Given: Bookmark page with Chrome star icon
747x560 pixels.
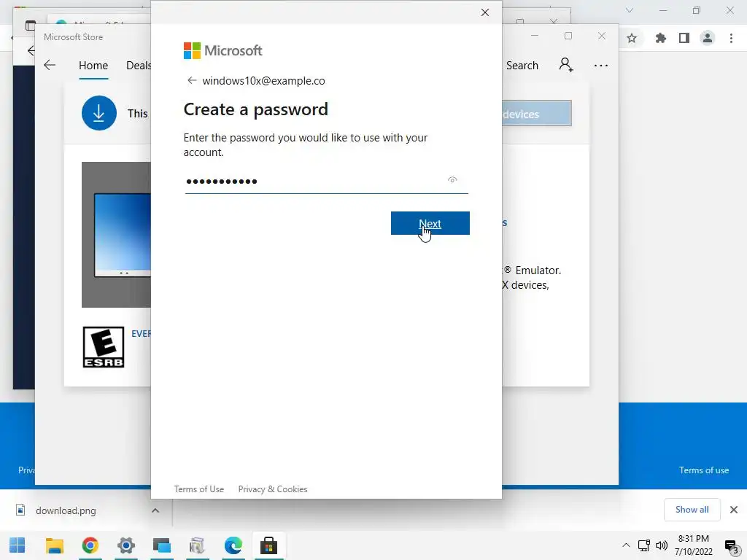Looking at the screenshot, I should coord(632,38).
